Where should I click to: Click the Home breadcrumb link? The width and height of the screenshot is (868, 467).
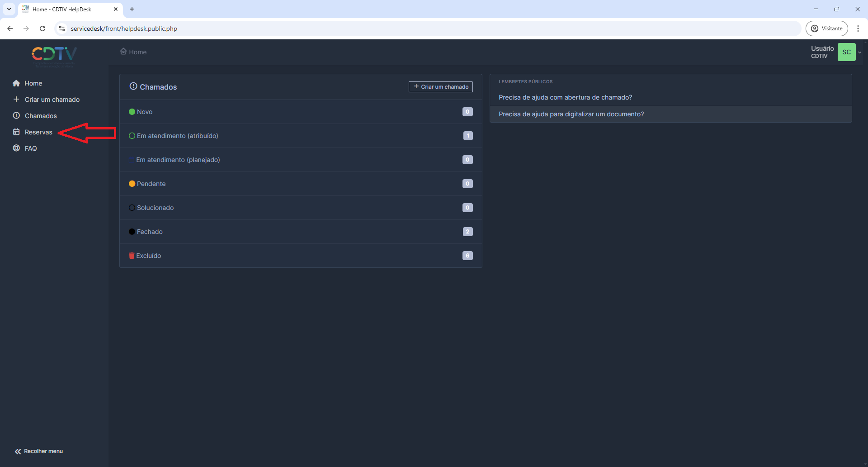137,52
